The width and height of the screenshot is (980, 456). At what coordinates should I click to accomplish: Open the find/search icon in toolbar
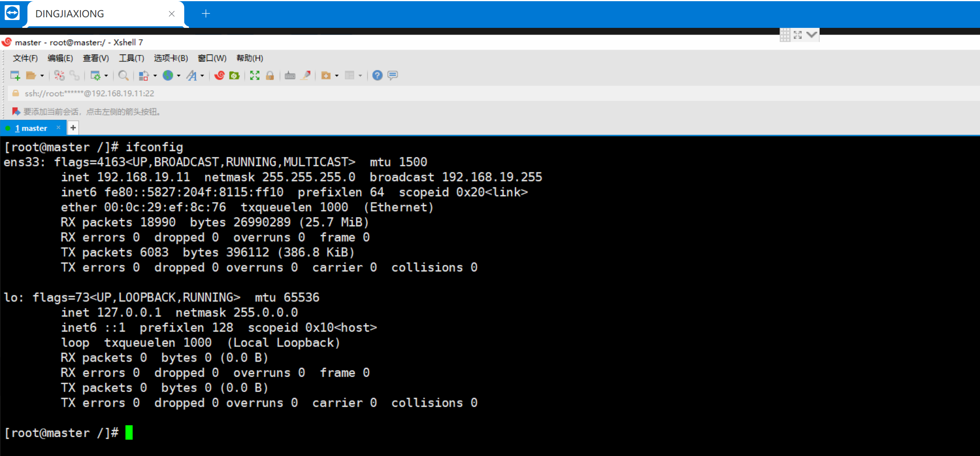tap(124, 76)
